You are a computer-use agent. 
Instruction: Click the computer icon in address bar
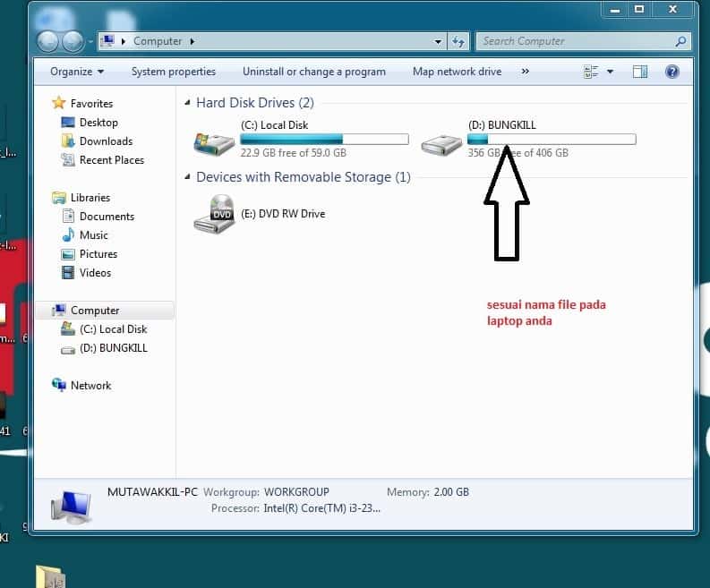pyautogui.click(x=107, y=41)
